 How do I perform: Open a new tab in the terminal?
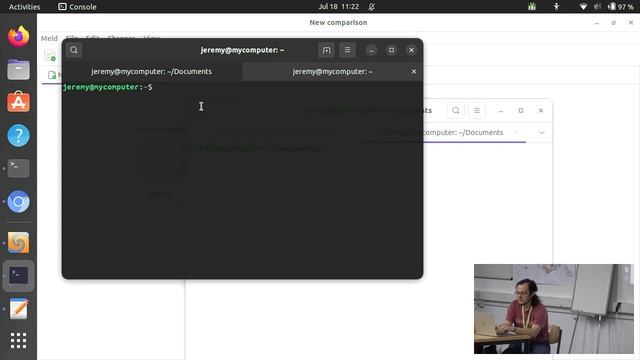327,50
